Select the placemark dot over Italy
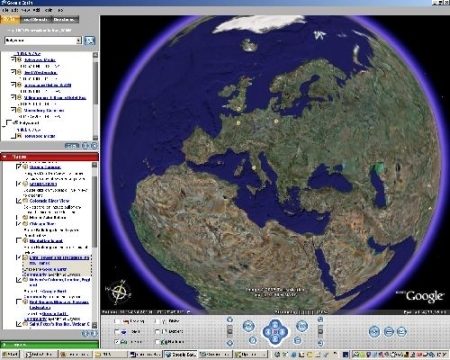 click(254, 168)
